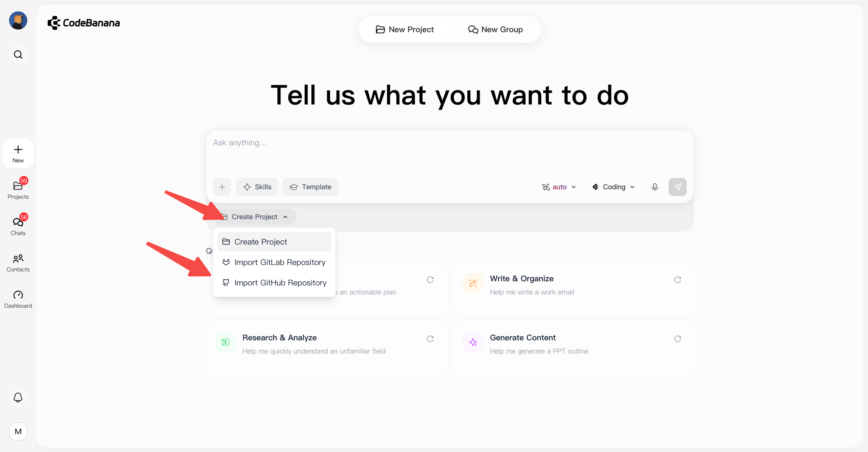The width and height of the screenshot is (868, 452).
Task: Open the Coding mode dropdown
Action: [613, 187]
